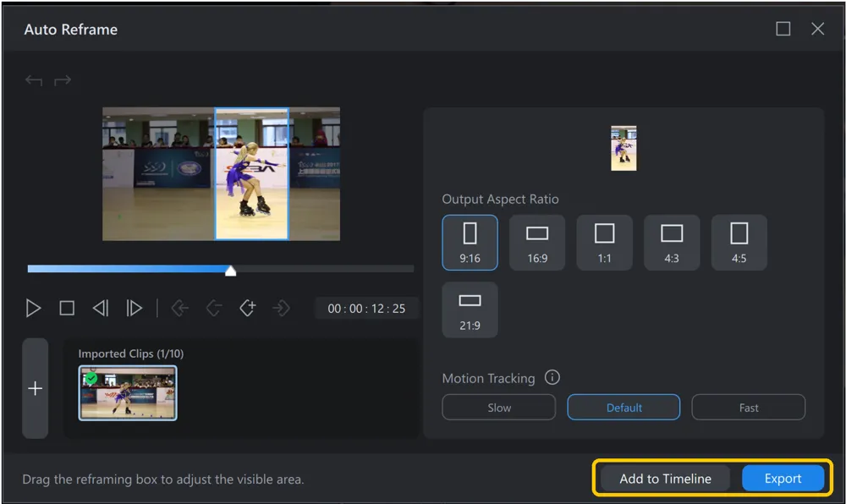
Task: Maximize the Auto Reframe window
Action: [783, 29]
